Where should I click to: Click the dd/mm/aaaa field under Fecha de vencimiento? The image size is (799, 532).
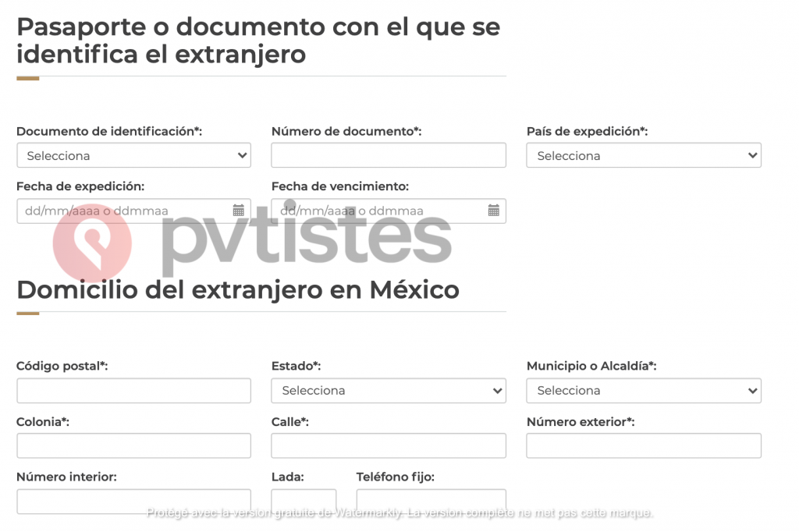coord(375,211)
